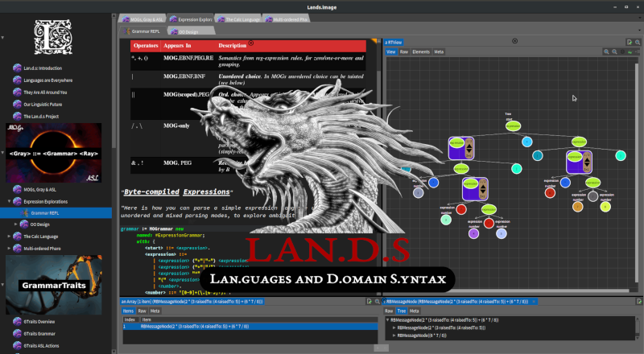
Task: Click the OO Design sidebar icon
Action: pos(24,224)
